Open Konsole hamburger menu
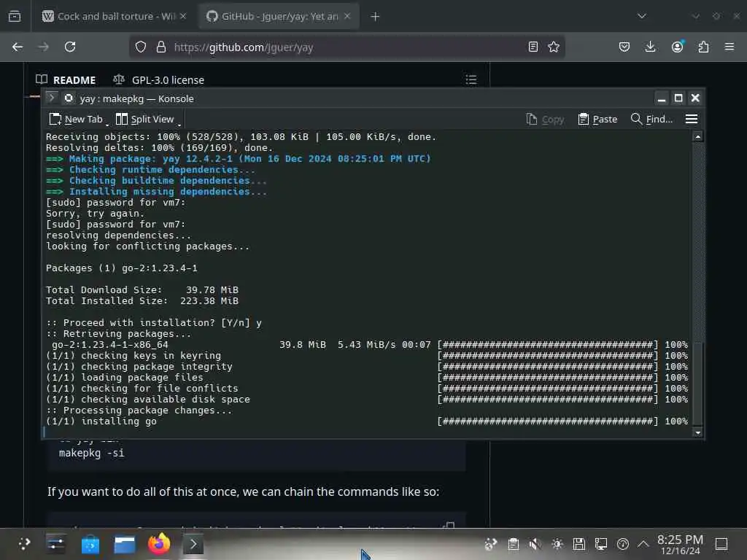 tap(692, 119)
